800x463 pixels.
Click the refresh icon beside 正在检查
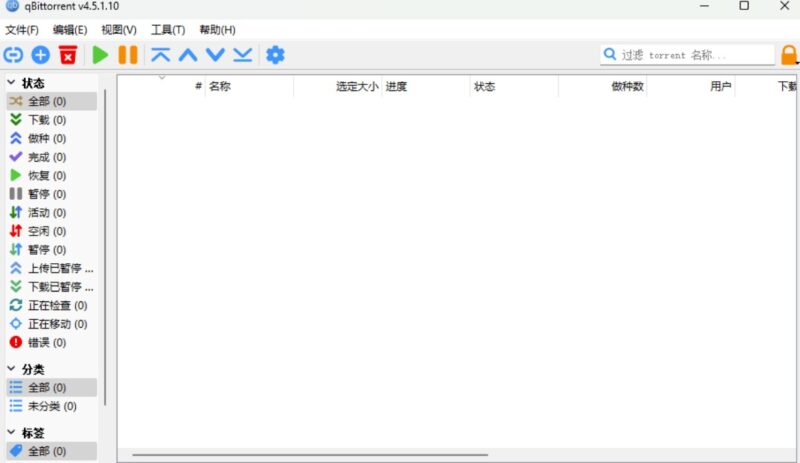(x=16, y=305)
